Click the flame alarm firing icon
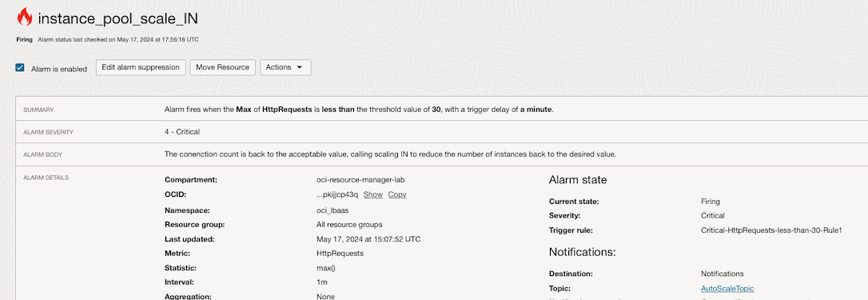Screen dimensions: 868x300 point(25,18)
